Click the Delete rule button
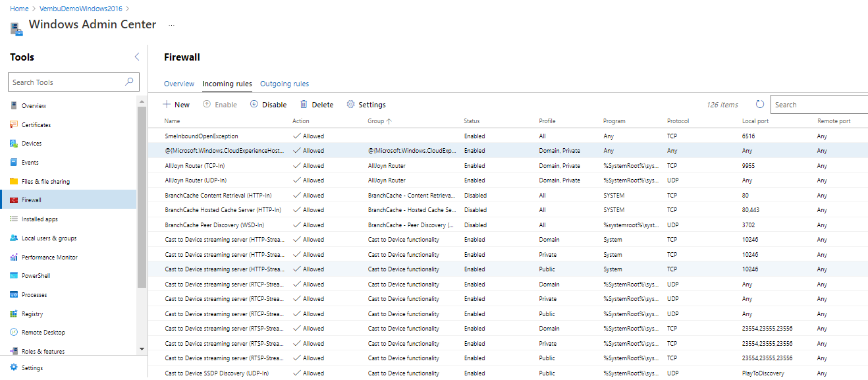 click(x=317, y=104)
